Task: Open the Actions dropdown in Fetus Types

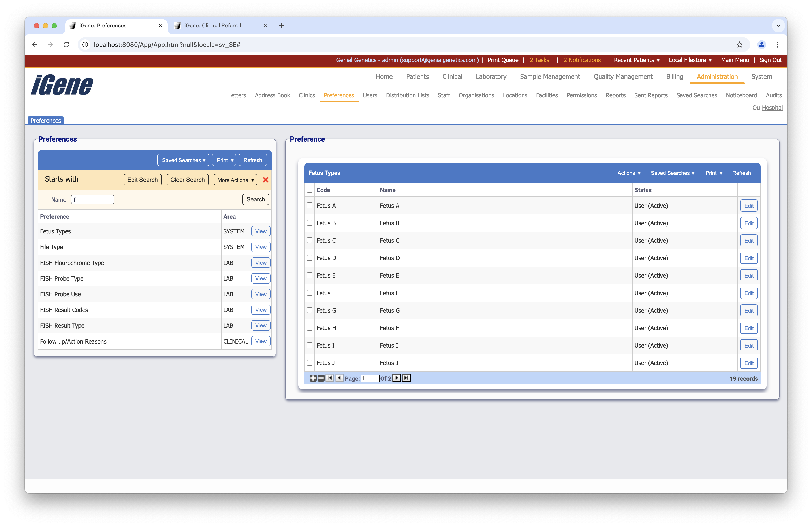Action: coord(629,173)
